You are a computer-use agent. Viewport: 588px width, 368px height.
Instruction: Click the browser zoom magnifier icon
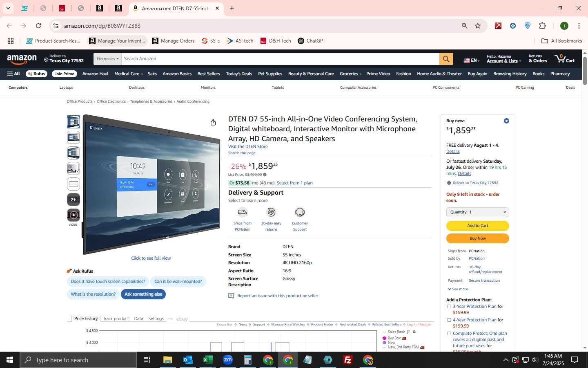[x=464, y=26]
